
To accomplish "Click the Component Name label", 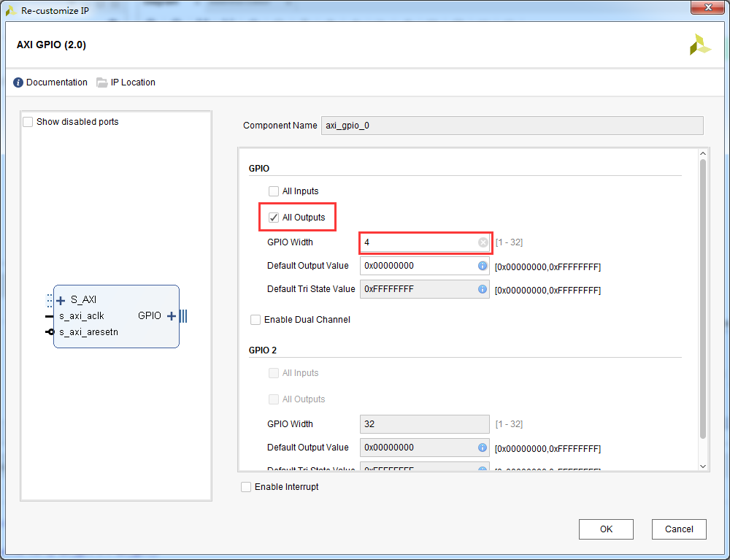I will click(280, 126).
